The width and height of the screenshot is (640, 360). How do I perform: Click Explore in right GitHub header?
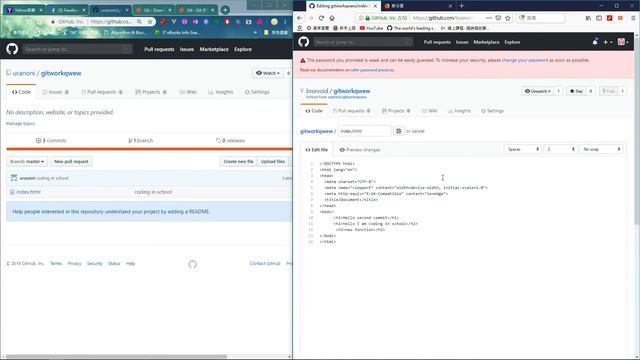pyautogui.click(x=512, y=42)
